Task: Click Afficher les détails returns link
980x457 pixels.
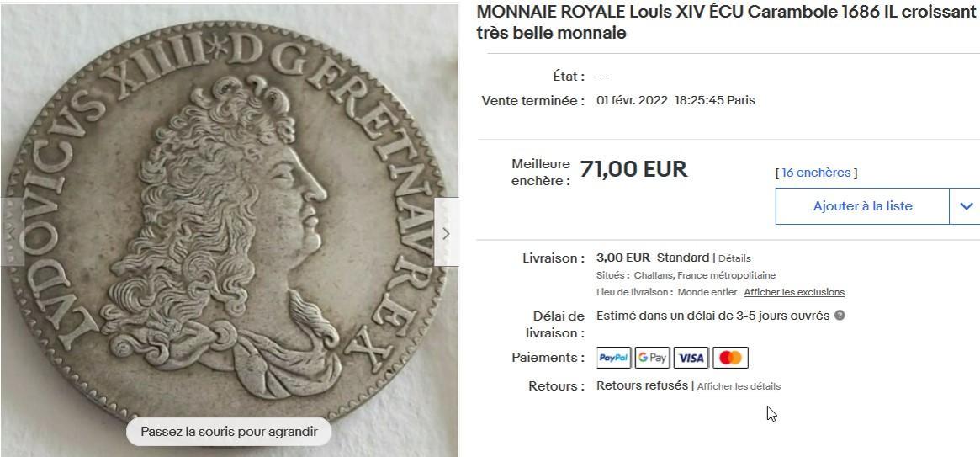Action: click(739, 386)
